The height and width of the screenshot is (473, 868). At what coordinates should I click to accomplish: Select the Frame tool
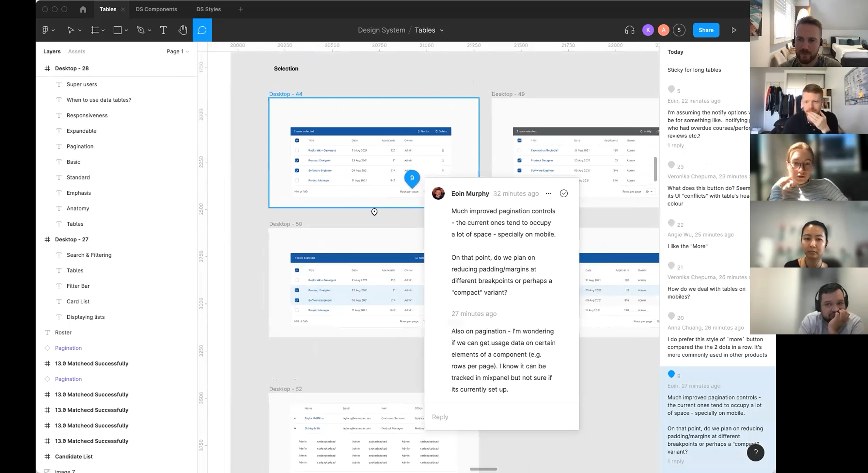pos(95,30)
